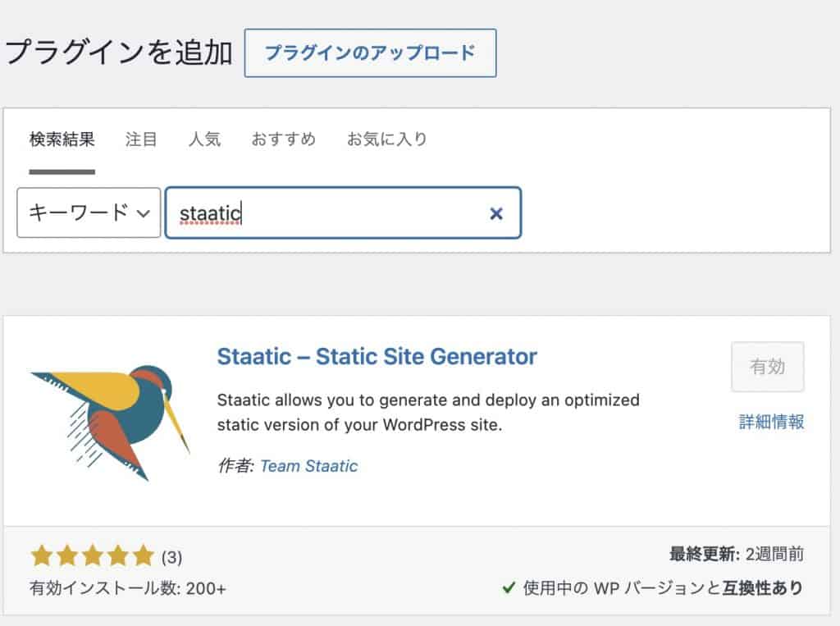Open the 人気 tab
The width and height of the screenshot is (840, 626).
tap(204, 139)
